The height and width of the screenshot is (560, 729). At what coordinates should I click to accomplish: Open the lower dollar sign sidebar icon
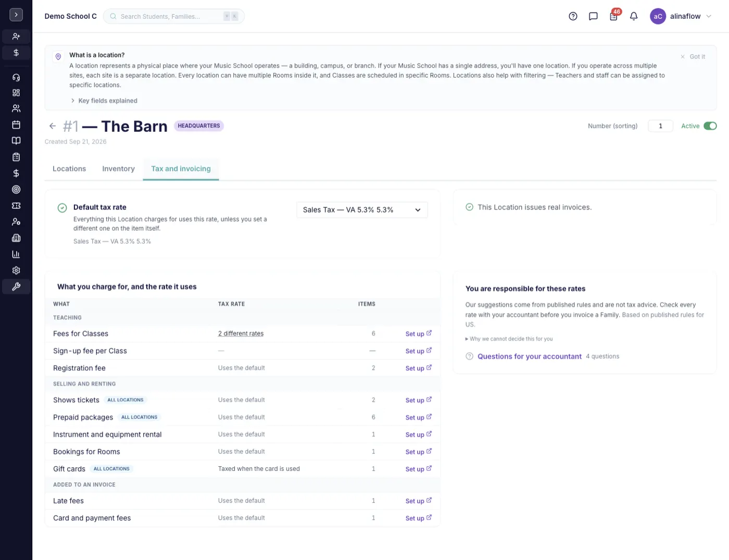point(16,173)
